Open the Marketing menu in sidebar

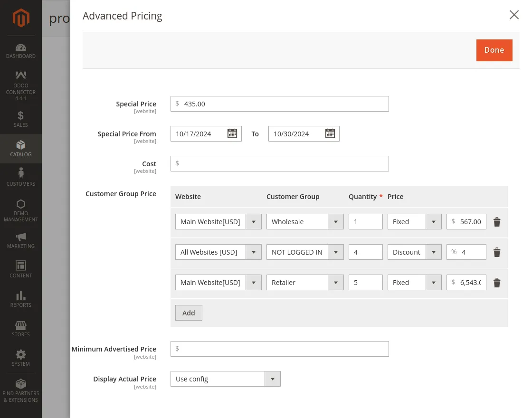[21, 240]
